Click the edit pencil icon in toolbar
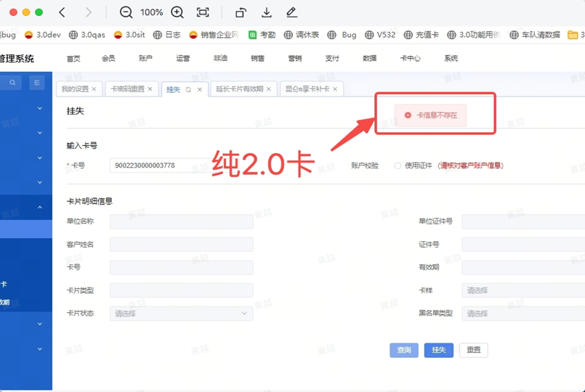 point(291,12)
